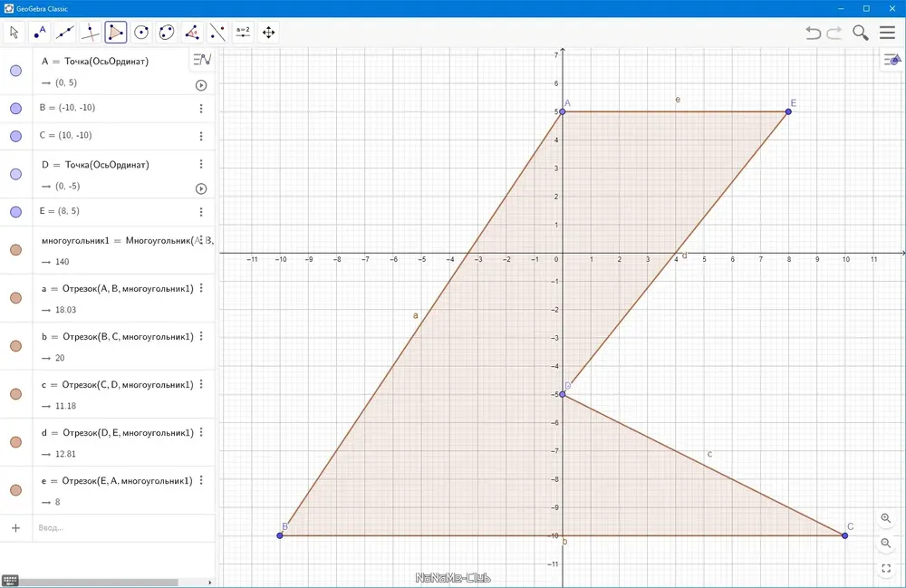906x588 pixels.
Task: Redo the last undone action
Action: (834, 33)
